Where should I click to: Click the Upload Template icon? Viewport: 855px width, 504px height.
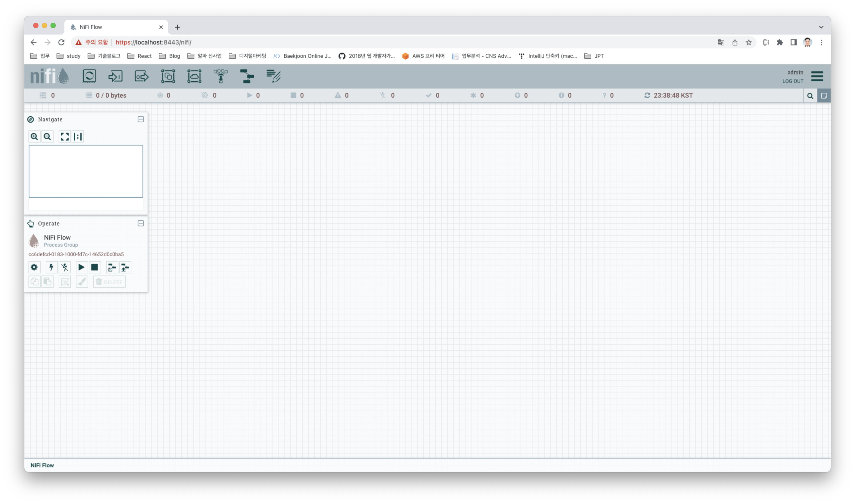125,268
